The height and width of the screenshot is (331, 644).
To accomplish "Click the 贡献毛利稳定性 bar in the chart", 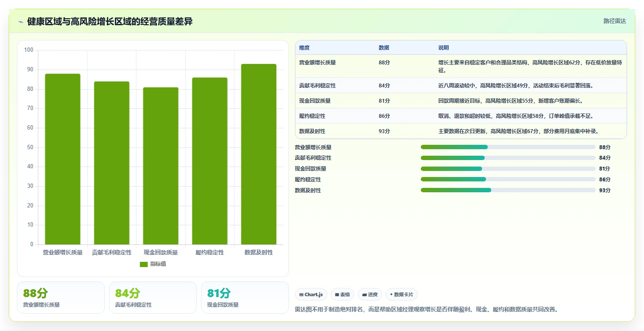I will (x=112, y=163).
